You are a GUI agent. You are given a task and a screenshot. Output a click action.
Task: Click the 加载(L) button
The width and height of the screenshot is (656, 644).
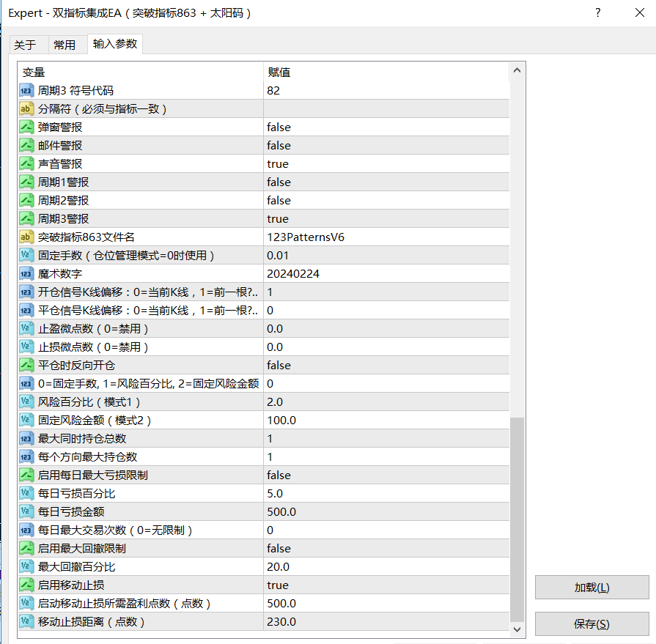[x=591, y=588]
